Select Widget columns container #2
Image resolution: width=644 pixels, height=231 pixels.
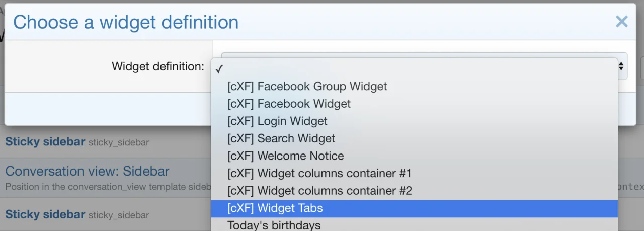click(319, 191)
